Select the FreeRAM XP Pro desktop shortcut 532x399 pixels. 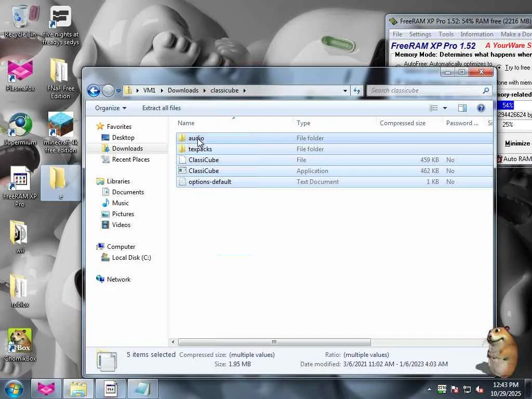(20, 187)
